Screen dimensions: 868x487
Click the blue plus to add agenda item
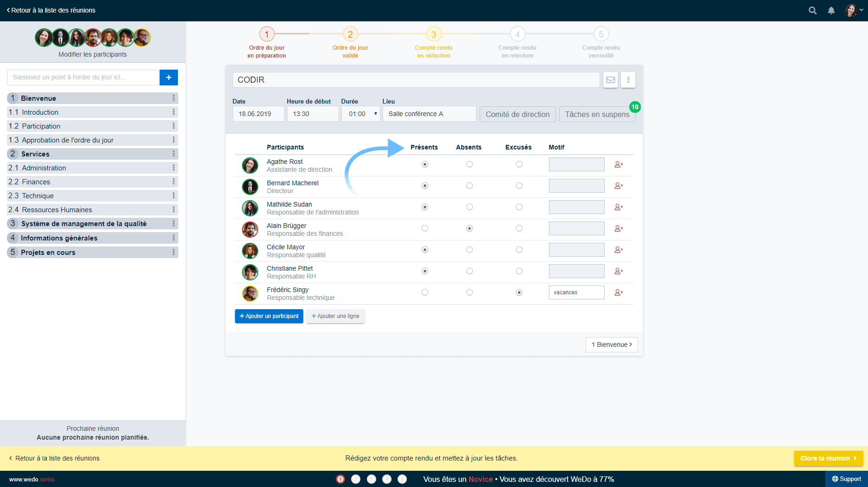[169, 78]
